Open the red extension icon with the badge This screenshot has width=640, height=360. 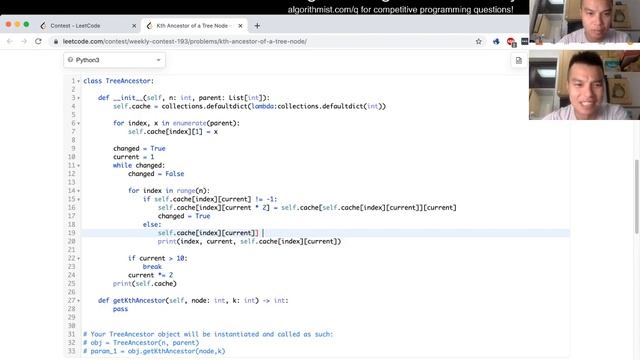click(511, 42)
